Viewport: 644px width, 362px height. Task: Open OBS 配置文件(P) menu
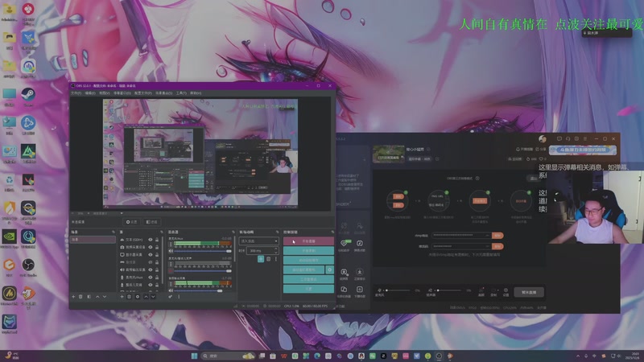click(x=143, y=93)
